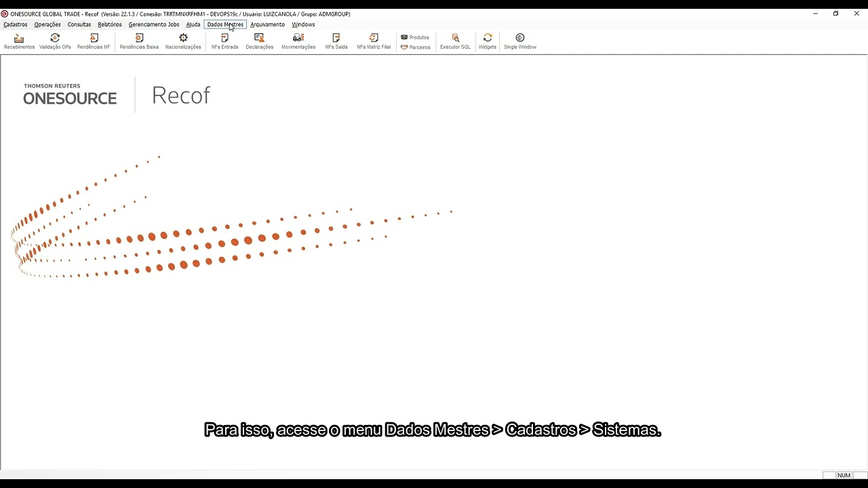Close the ONESOURCE Recof window
The image size is (868, 488).
click(x=856, y=14)
